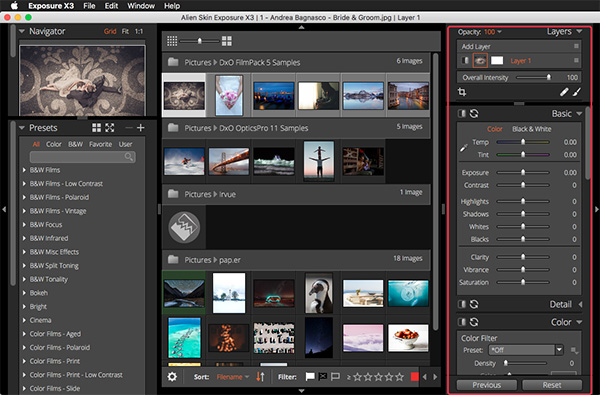The width and height of the screenshot is (600, 395).
Task: Reverse sort direction arrows
Action: click(x=260, y=377)
